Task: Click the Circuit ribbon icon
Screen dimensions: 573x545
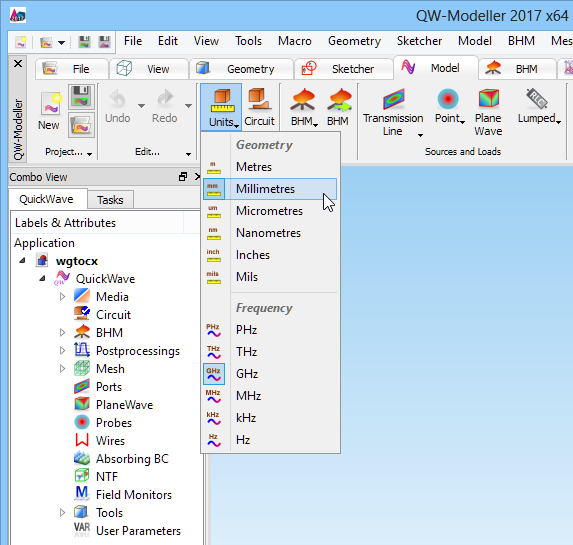Action: [259, 99]
